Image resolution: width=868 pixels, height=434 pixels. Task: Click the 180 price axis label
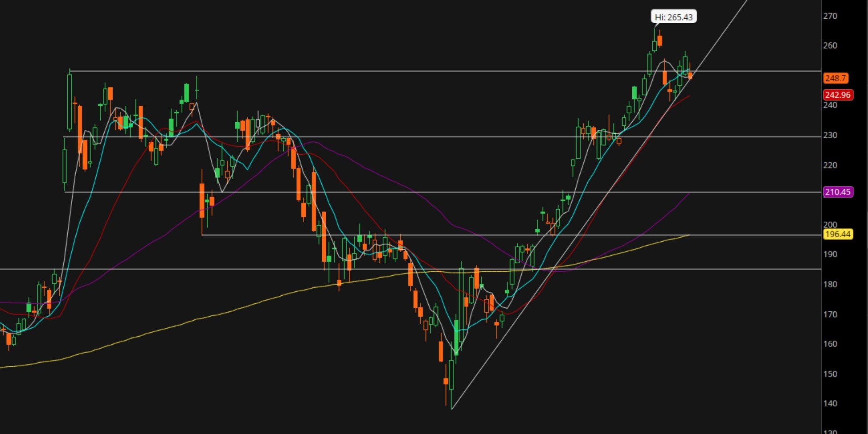click(x=830, y=284)
